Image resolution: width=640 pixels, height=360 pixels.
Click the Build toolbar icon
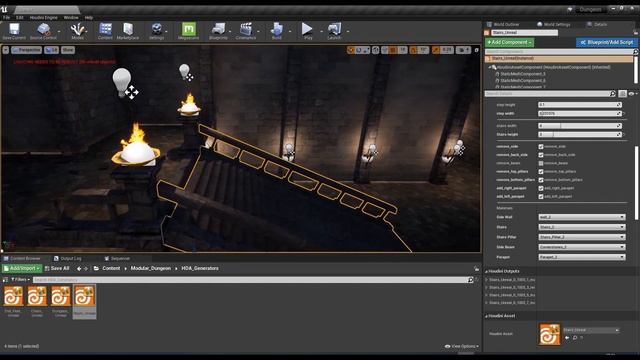point(277,31)
